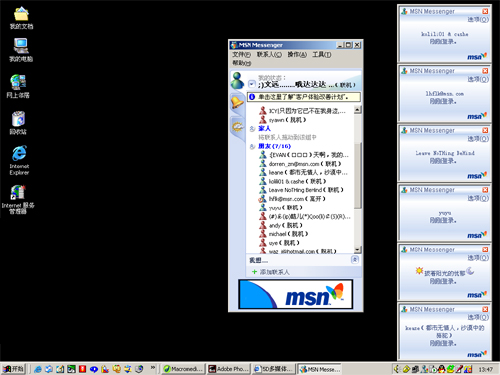The width and height of the screenshot is (500, 375).
Task: Click the MSN Messenger taskbar button
Action: (x=319, y=369)
